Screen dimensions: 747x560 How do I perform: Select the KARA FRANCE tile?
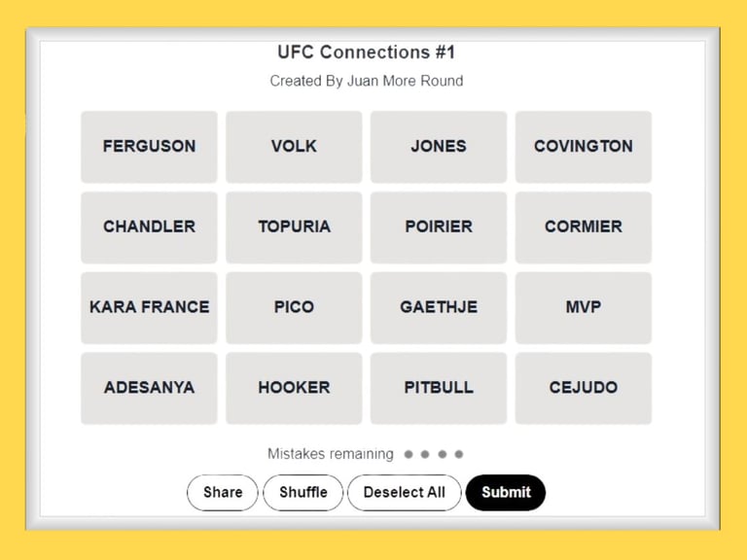[149, 307]
